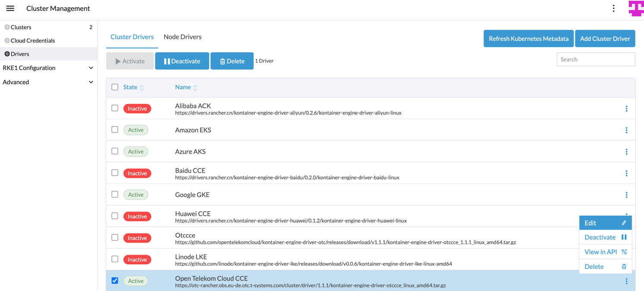Screen dimensions: 644x291
Task: Select the Baidu CCE checkbox
Action: (x=115, y=173)
